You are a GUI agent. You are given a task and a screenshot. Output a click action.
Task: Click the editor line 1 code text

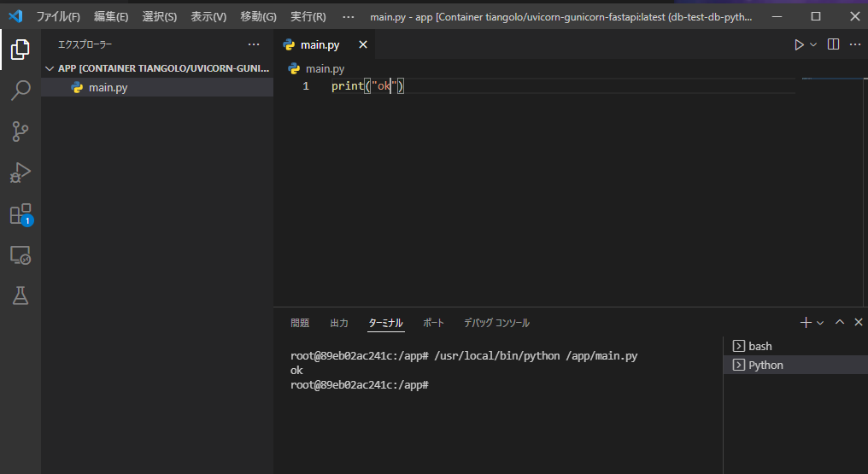click(x=367, y=86)
